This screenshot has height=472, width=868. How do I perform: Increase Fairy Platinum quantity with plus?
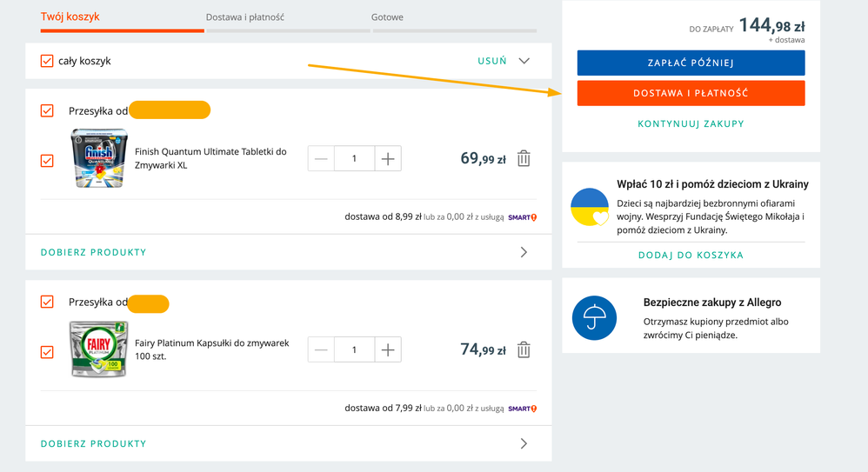tap(388, 349)
